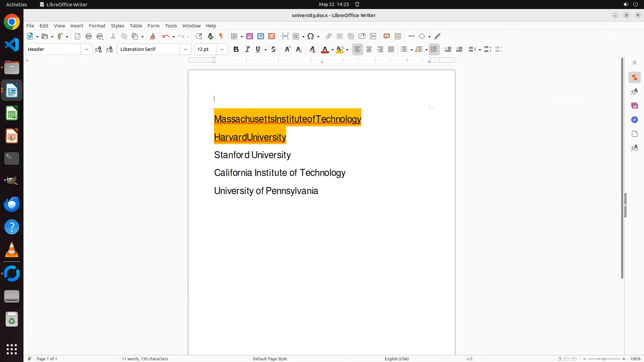
Task: Toggle formatting marks pilcrow
Action: click(221, 37)
